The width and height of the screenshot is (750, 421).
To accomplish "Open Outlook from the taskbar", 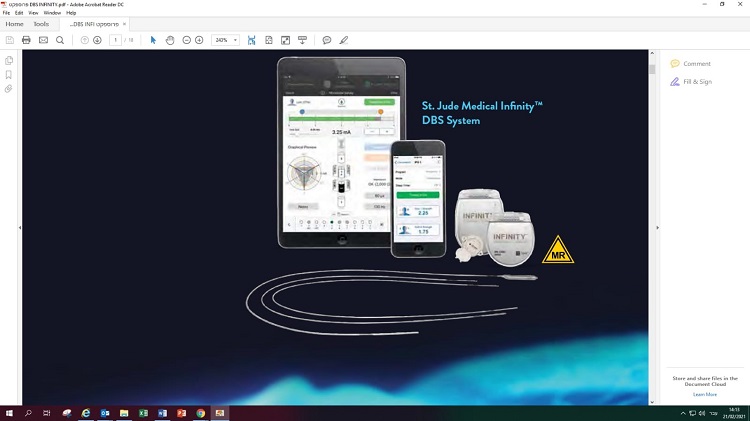I will [x=105, y=413].
